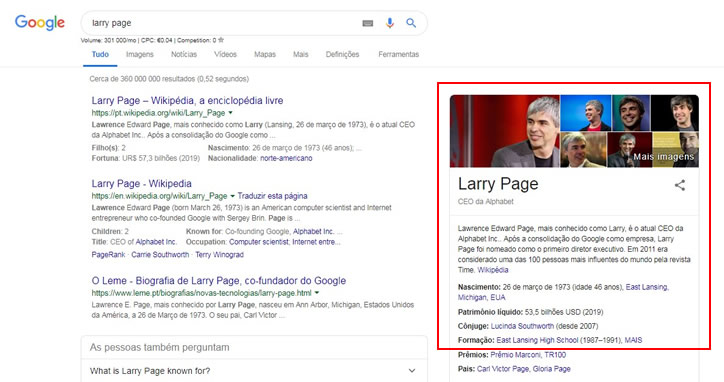Image resolution: width=724 pixels, height=382 pixels.
Task: Click the Computer scientist occupation link
Action: 259,242
